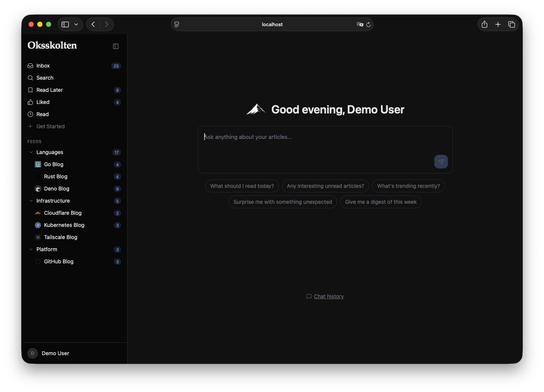
Task: Click the Rust Blog favicon
Action: [38, 176]
